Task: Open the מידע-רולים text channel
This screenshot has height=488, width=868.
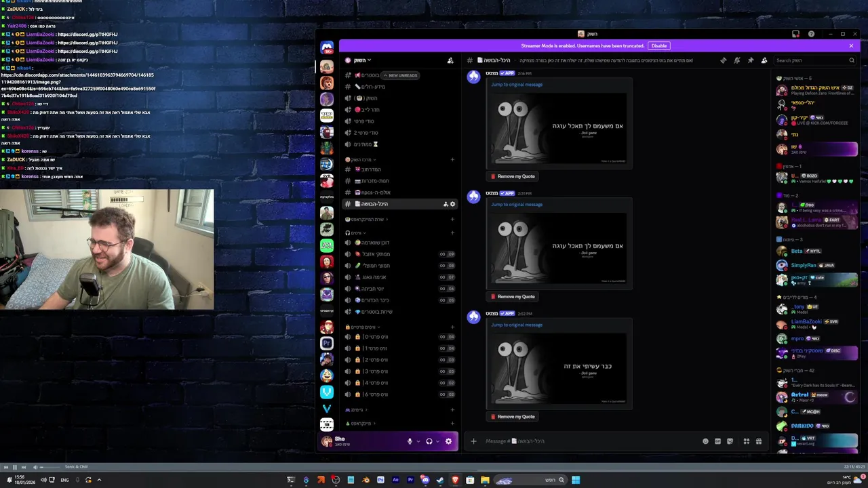Action: click(x=400, y=87)
